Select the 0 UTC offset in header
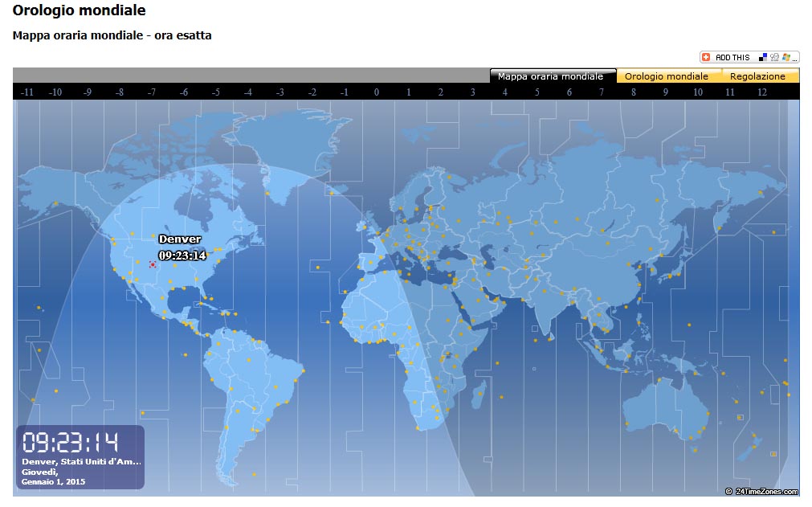Screen dimensions: 812x507 pos(376,92)
